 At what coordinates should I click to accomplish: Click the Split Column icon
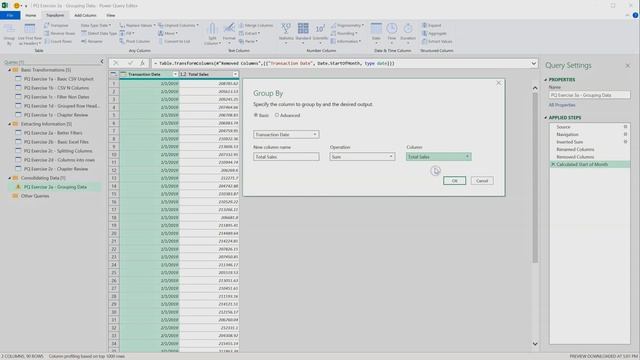click(x=212, y=34)
